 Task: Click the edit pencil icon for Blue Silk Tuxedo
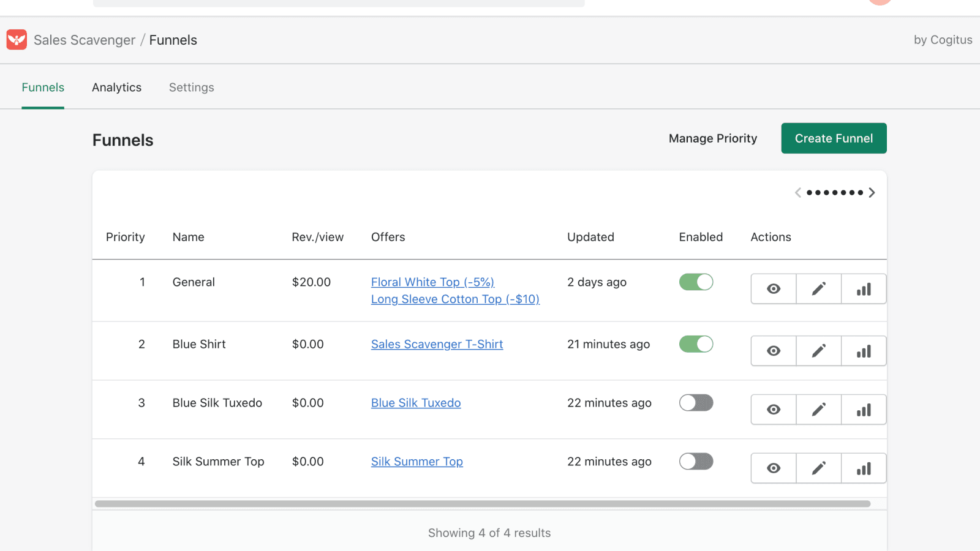coord(818,409)
